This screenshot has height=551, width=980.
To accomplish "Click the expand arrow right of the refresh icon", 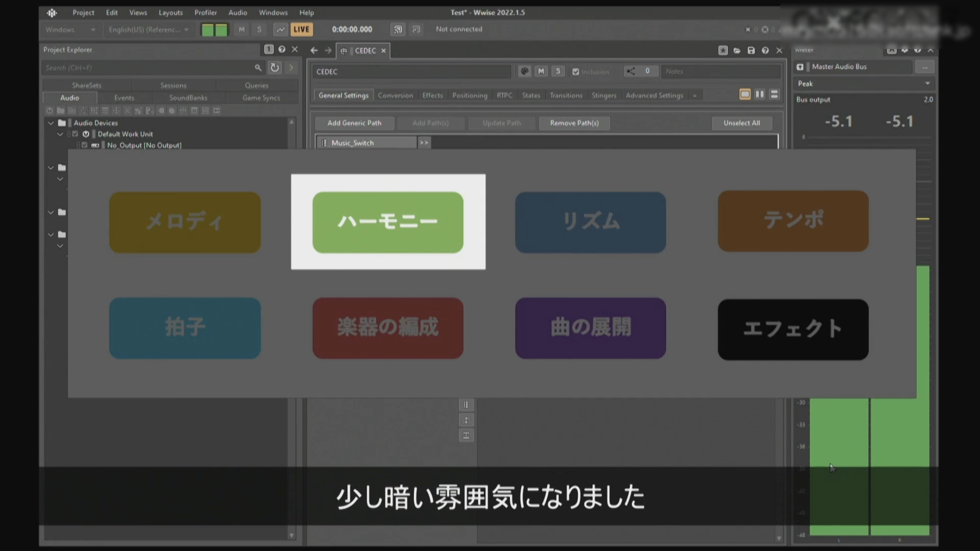I will click(291, 67).
